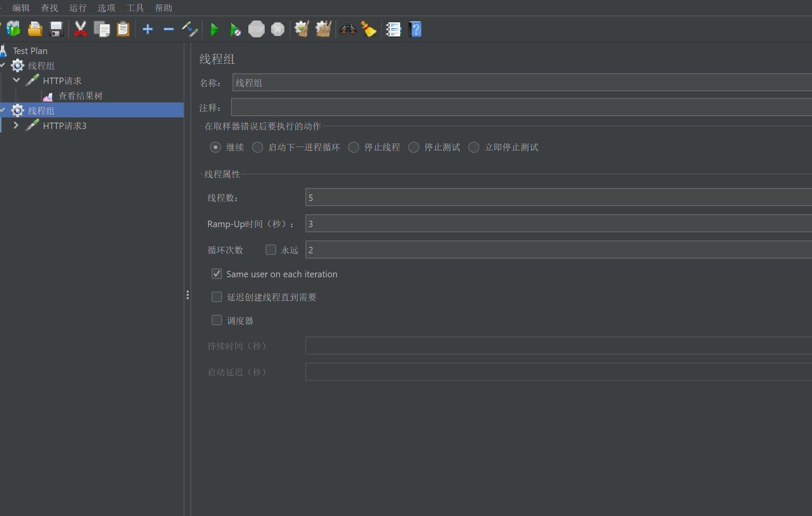The height and width of the screenshot is (516, 812).
Task: Reset search using the yellow broom icon
Action: 369,29
